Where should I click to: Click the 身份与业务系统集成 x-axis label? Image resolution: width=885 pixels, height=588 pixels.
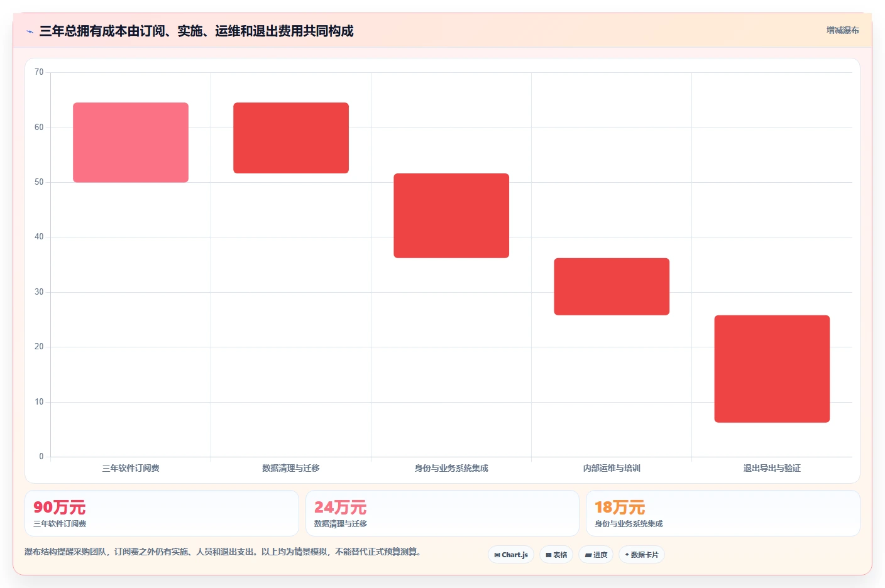[451, 468]
